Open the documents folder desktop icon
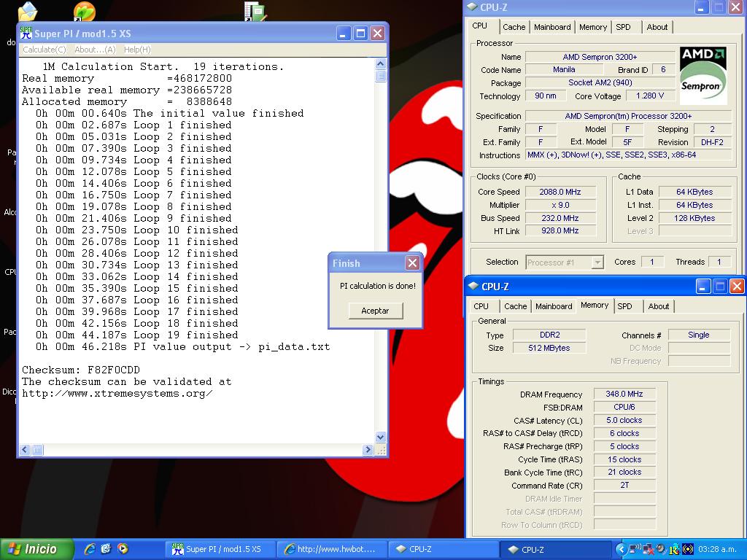The image size is (747, 560). [x=27, y=10]
